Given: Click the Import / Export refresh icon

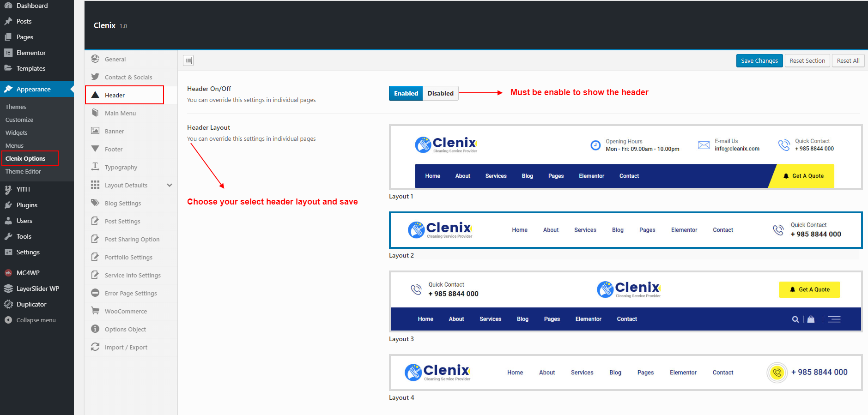Looking at the screenshot, I should tap(95, 347).
